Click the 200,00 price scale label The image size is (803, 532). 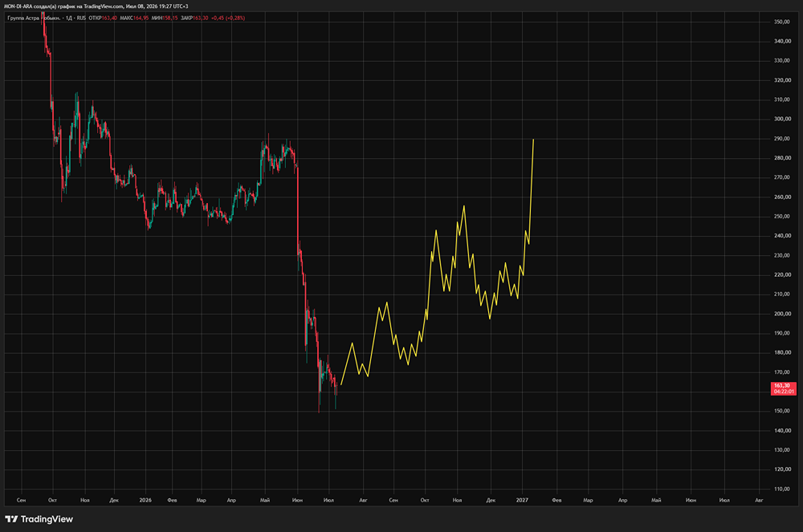pyautogui.click(x=782, y=314)
